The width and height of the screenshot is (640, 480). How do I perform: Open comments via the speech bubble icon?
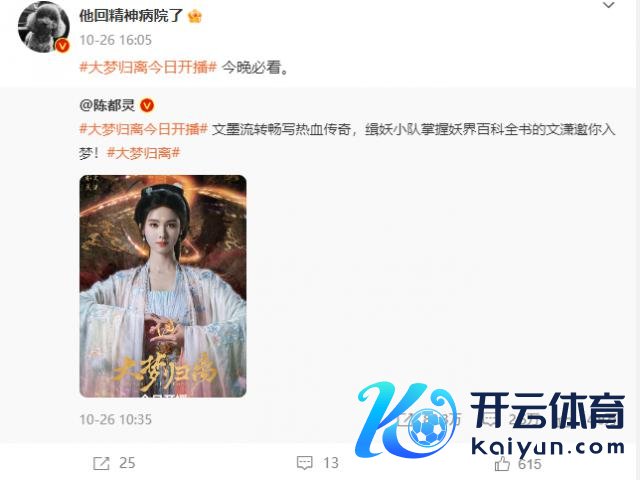pos(304,463)
